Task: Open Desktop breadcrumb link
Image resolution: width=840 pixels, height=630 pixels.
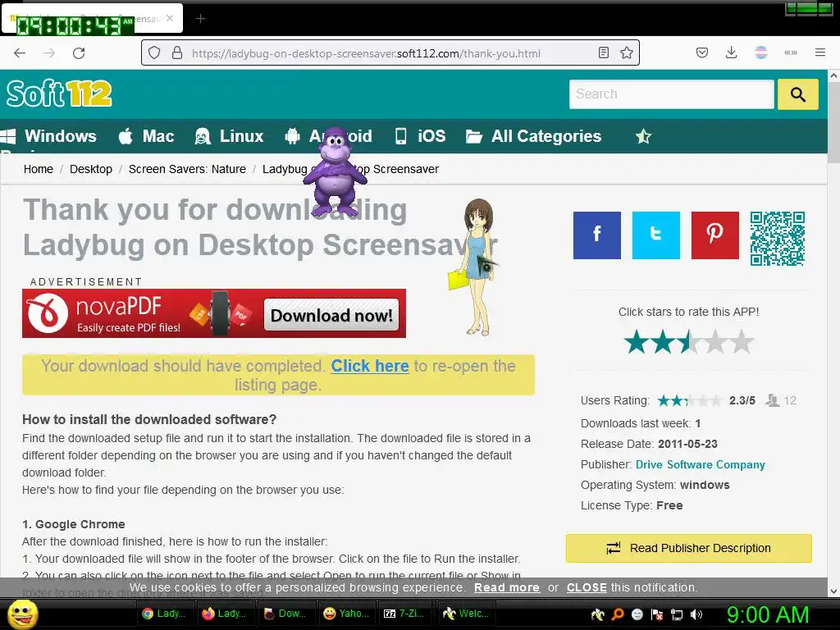Action: [91, 169]
